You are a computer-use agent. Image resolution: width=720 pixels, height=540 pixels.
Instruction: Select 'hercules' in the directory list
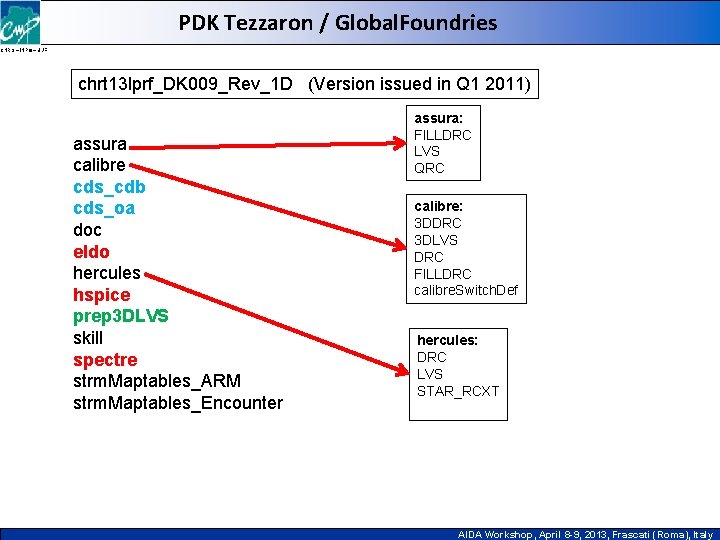107,273
